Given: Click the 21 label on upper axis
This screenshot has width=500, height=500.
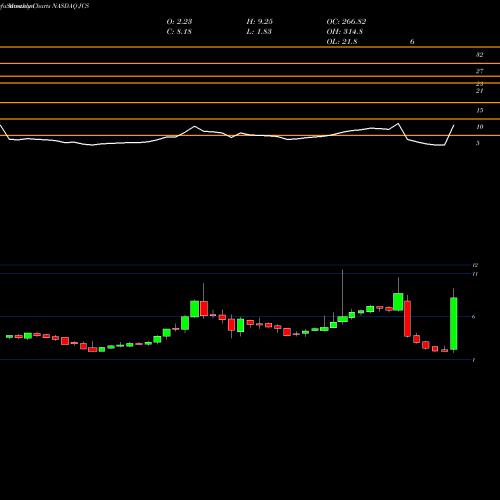Looking at the screenshot, I should 479,91.
